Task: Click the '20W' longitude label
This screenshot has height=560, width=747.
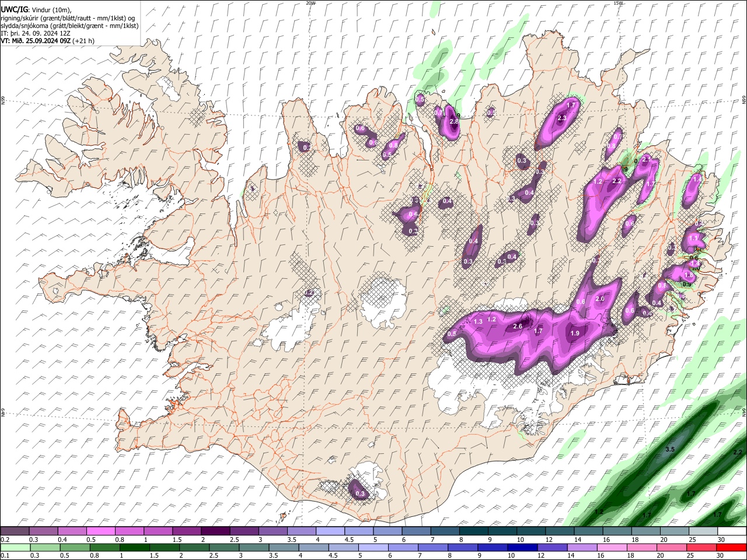Action: tap(310, 3)
